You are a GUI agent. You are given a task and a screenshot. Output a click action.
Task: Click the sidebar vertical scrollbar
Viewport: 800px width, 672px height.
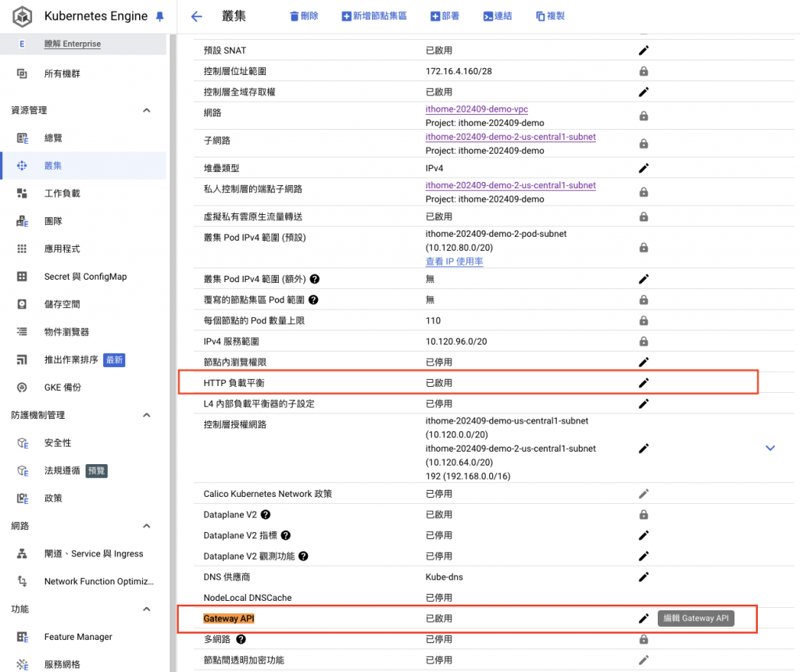point(173,352)
